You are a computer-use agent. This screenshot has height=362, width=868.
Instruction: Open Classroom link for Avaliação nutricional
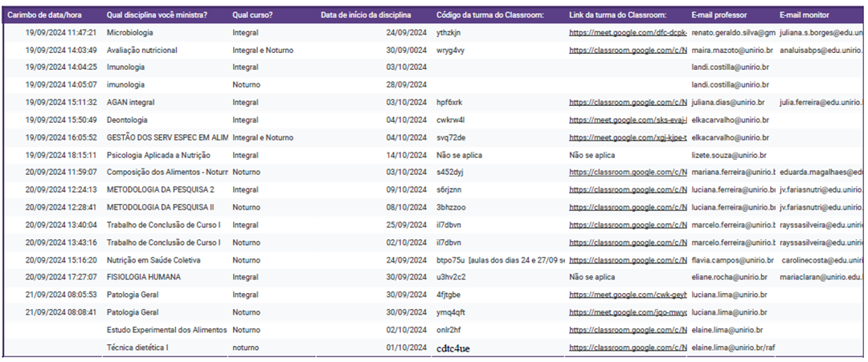pos(628,51)
